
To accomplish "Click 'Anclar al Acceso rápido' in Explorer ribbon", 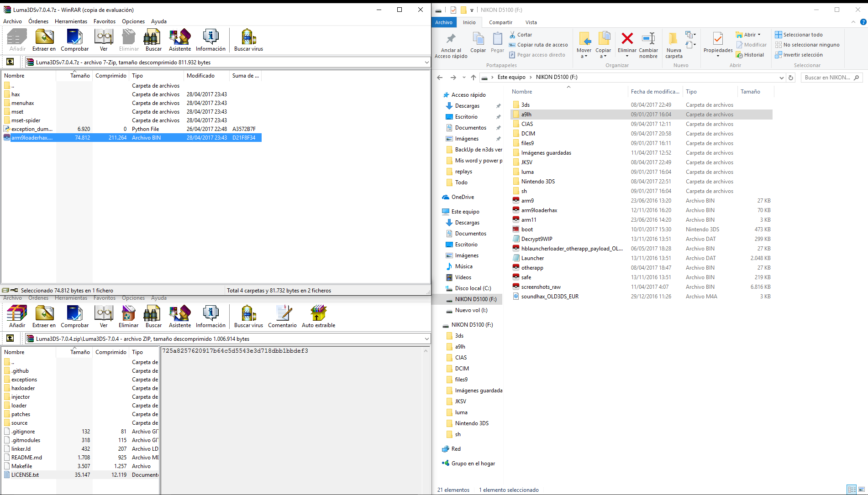I will tap(451, 46).
